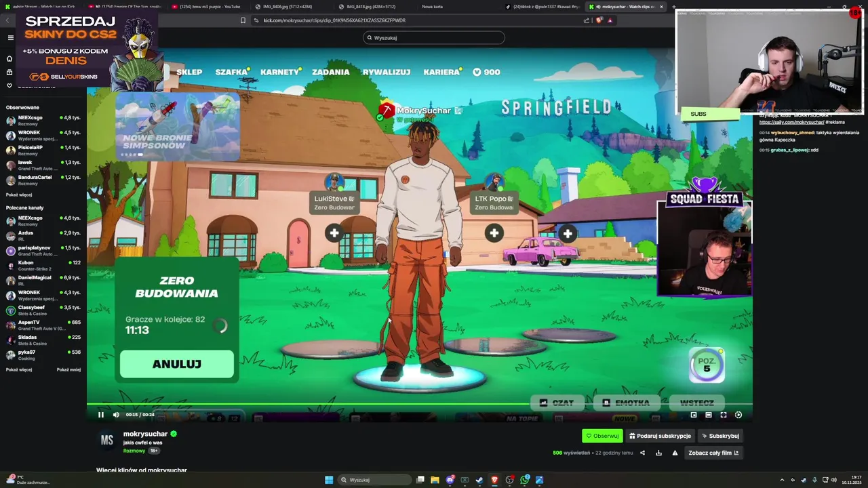Open Discord from taskbar
The width and height of the screenshot is (868, 488).
[450, 480]
